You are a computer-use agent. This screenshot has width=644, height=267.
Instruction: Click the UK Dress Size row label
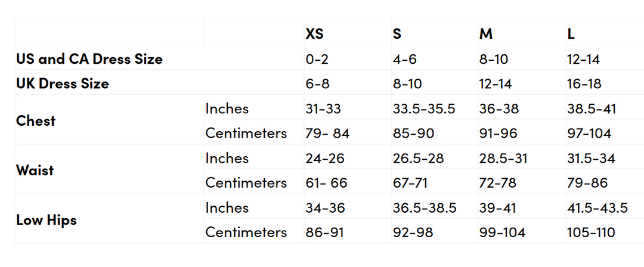pos(63,83)
